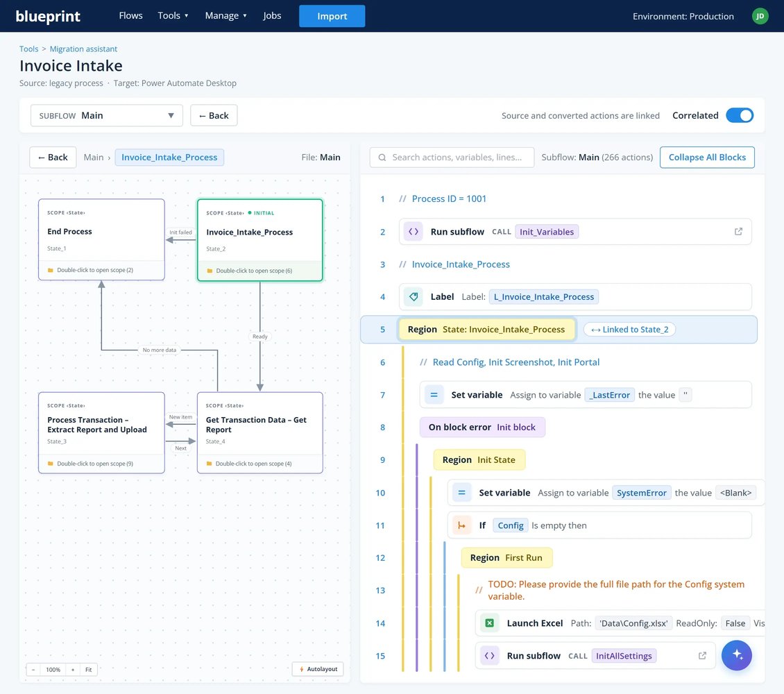
Task: Click the SystemError variable chip
Action: [642, 493]
